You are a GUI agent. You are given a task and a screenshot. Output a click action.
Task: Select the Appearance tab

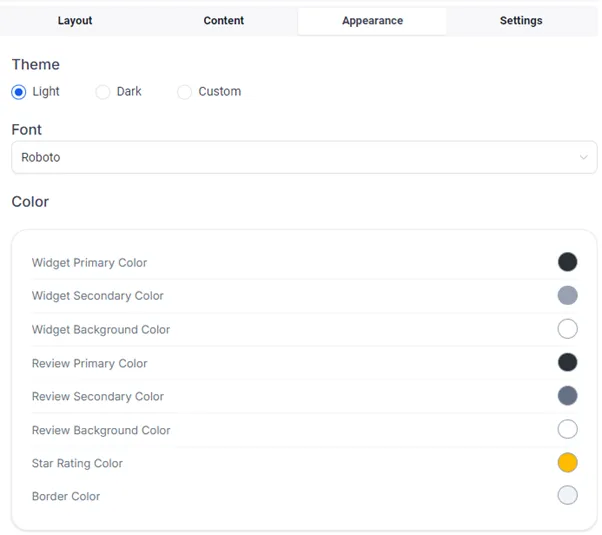[x=372, y=21]
